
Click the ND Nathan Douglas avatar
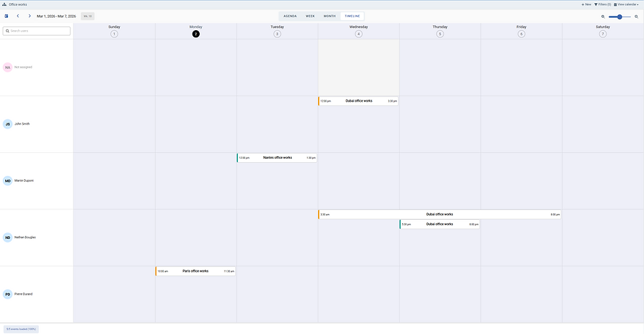pyautogui.click(x=7, y=238)
